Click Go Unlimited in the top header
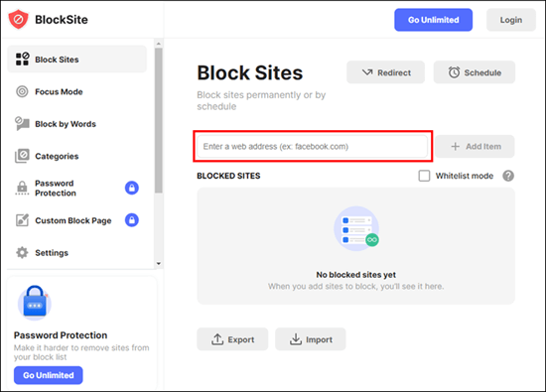546x392 pixels. pos(433,20)
